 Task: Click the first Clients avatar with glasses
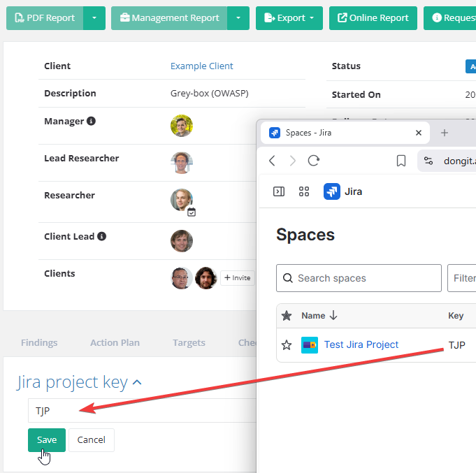[182, 278]
